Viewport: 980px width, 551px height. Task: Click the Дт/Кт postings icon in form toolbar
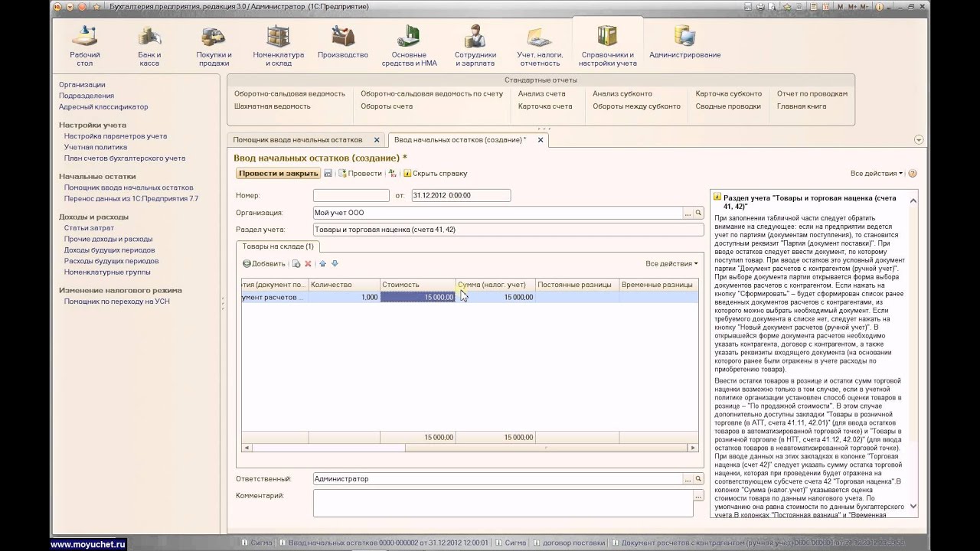[x=393, y=174]
